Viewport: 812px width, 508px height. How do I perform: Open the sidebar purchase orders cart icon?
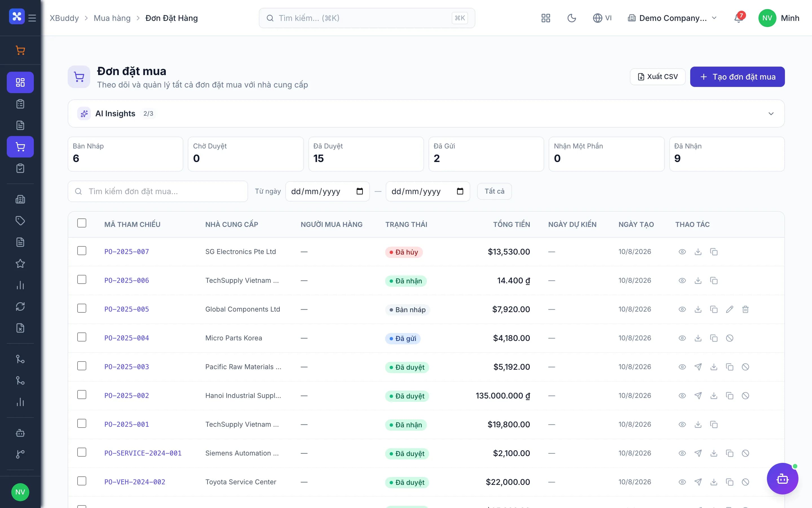tap(20, 147)
